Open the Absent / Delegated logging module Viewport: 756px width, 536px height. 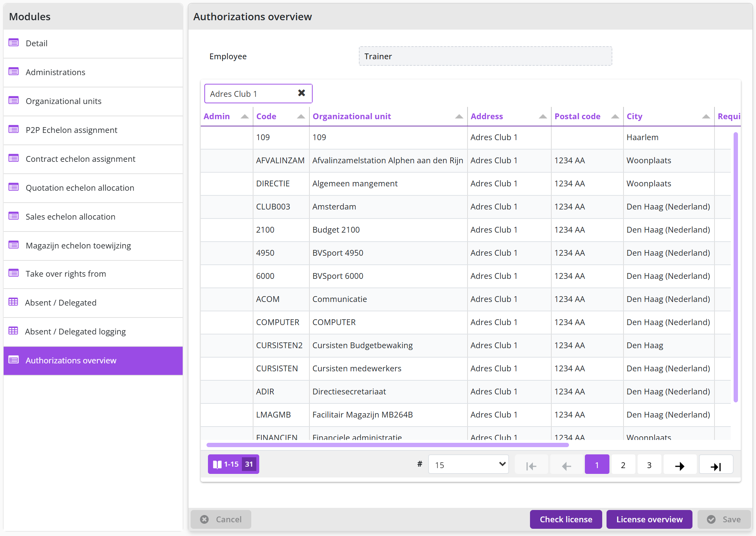point(93,332)
